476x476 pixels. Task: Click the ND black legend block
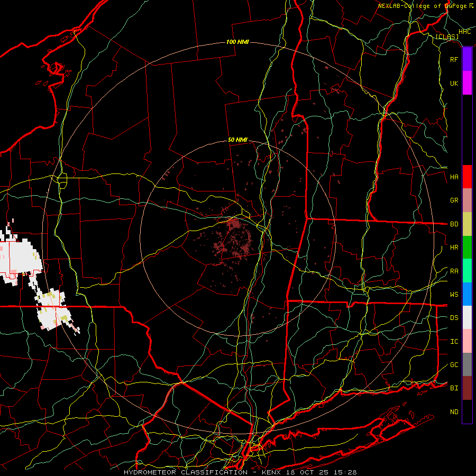[x=467, y=411]
